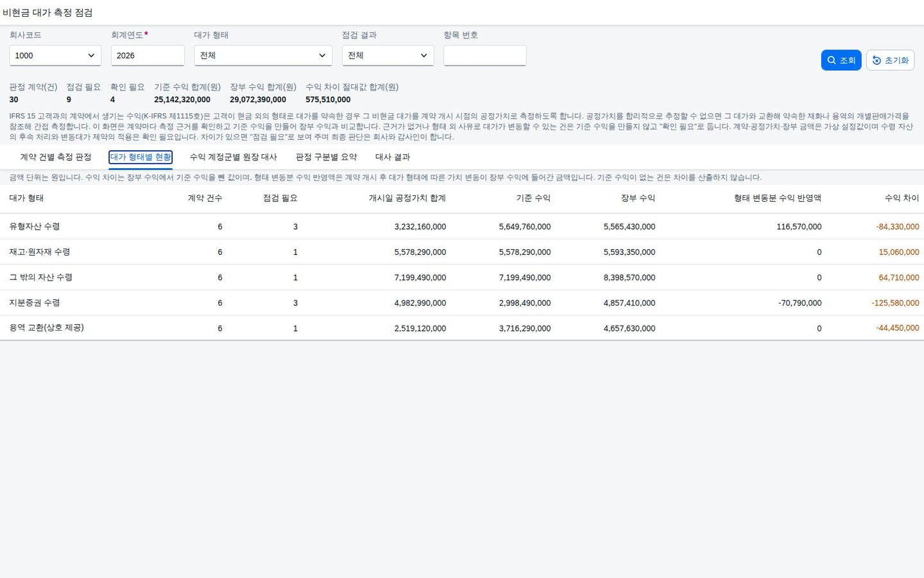This screenshot has width=924, height=578.
Task: Click the 회계연도 input field
Action: (x=148, y=55)
